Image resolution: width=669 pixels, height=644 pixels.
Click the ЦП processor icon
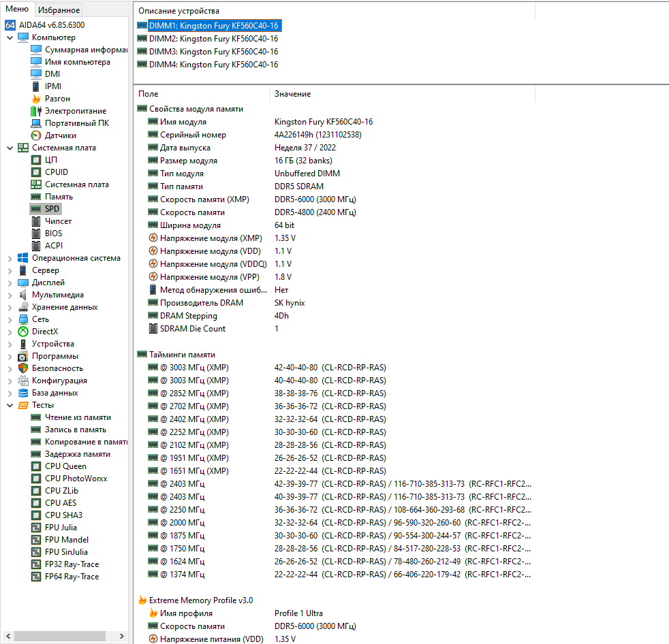tap(36, 160)
